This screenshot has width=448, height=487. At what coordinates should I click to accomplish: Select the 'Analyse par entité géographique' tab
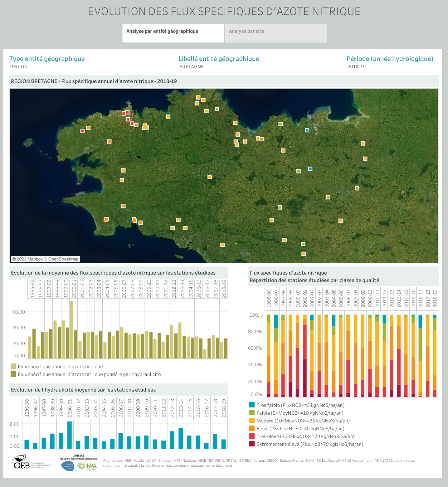[x=162, y=31]
